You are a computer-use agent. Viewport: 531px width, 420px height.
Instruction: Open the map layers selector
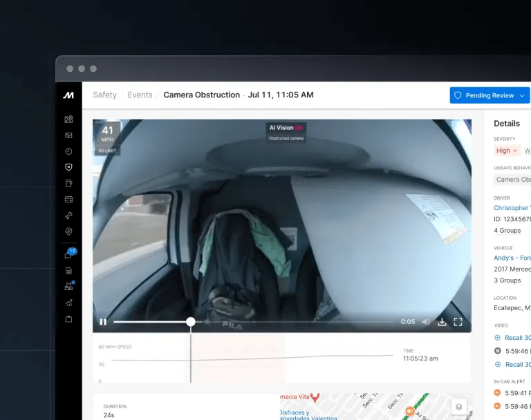point(457,407)
